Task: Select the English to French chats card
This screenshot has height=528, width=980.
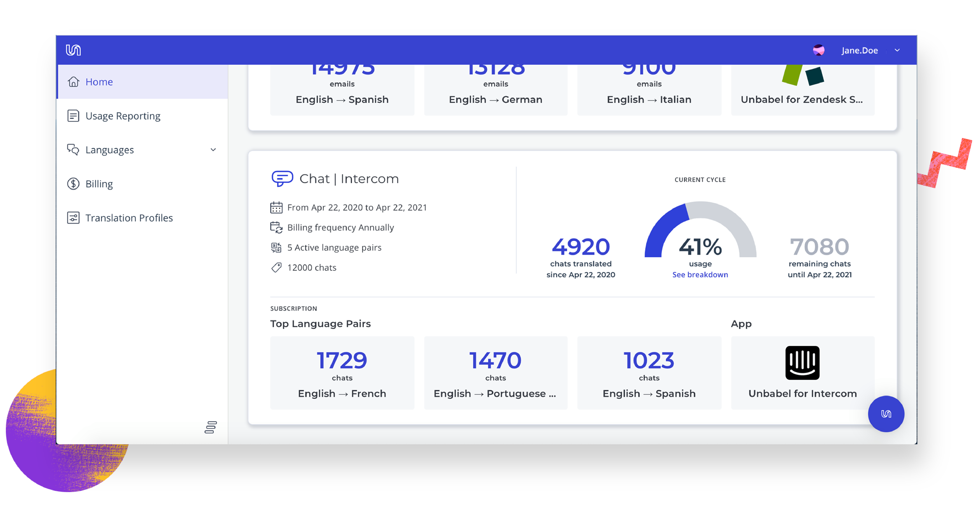Action: click(342, 372)
